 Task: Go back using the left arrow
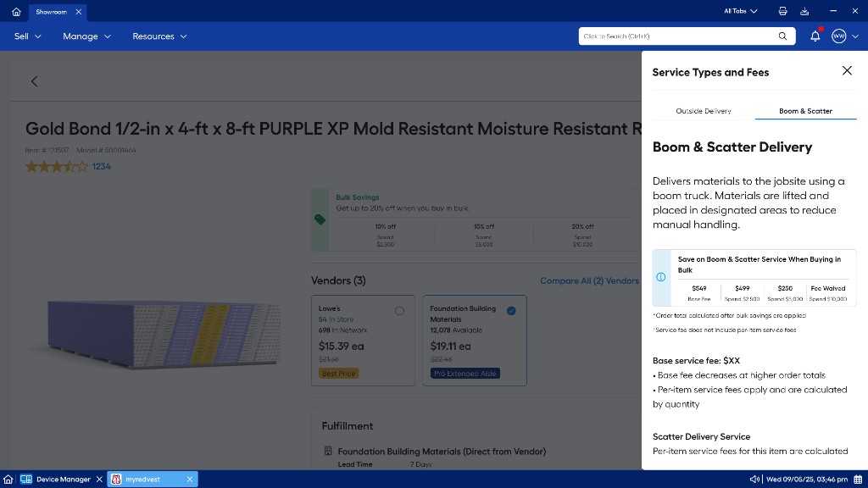[x=34, y=81]
